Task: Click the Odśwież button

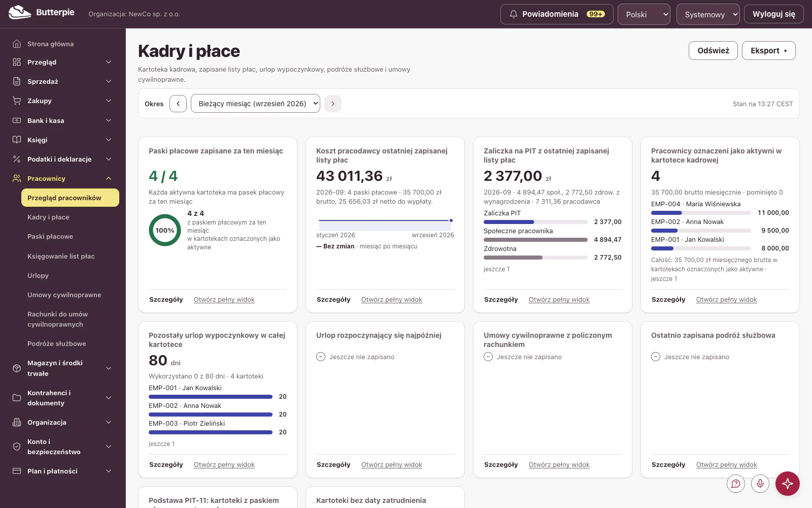Action: tap(713, 50)
